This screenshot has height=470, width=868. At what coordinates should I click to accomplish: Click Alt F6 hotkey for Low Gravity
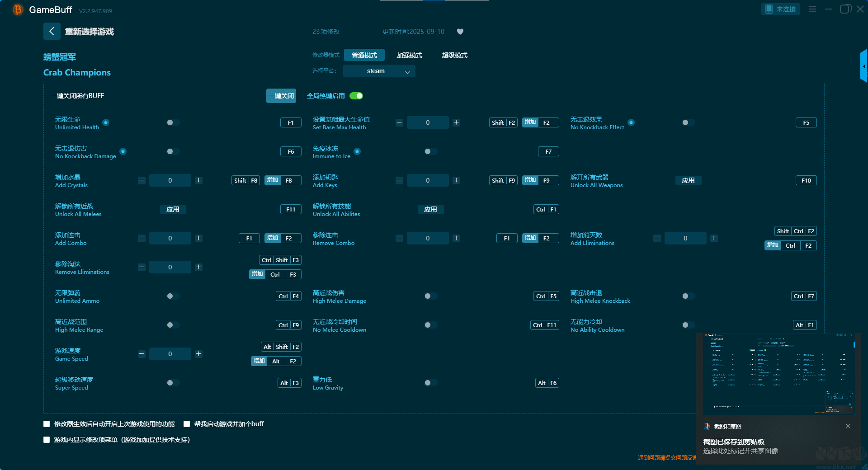pos(547,383)
